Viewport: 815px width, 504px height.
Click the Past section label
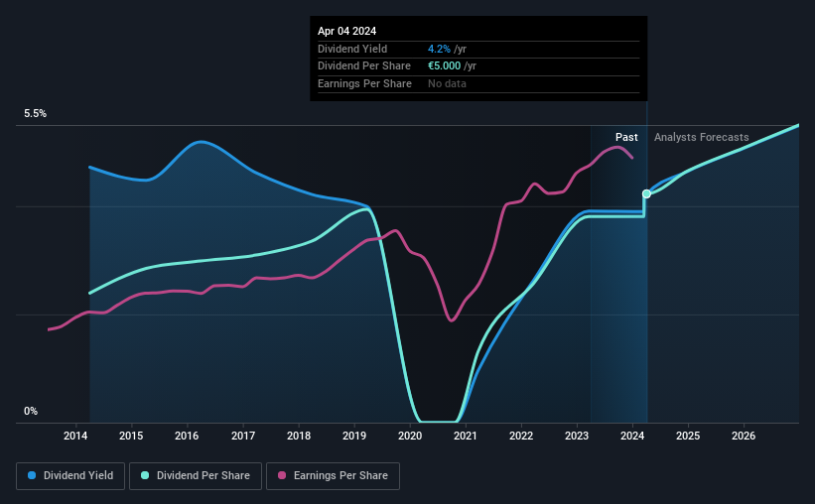(626, 137)
